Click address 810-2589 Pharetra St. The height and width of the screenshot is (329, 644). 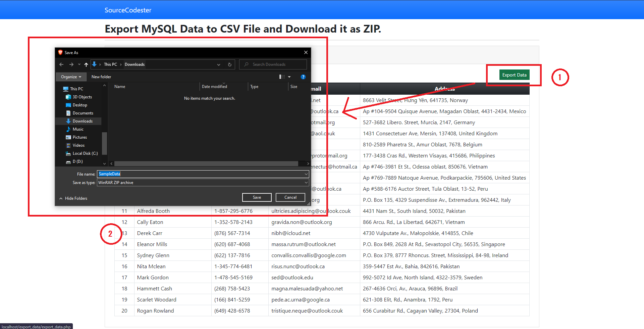[x=423, y=145]
